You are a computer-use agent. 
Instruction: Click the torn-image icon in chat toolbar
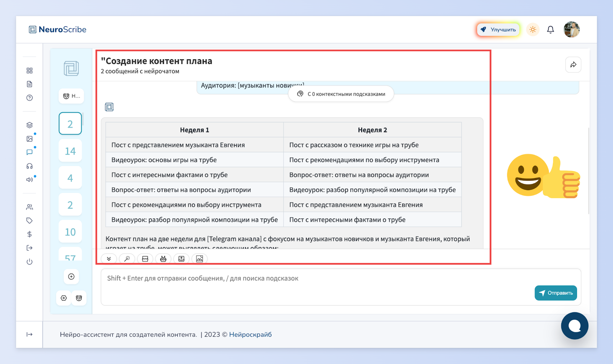(145, 259)
